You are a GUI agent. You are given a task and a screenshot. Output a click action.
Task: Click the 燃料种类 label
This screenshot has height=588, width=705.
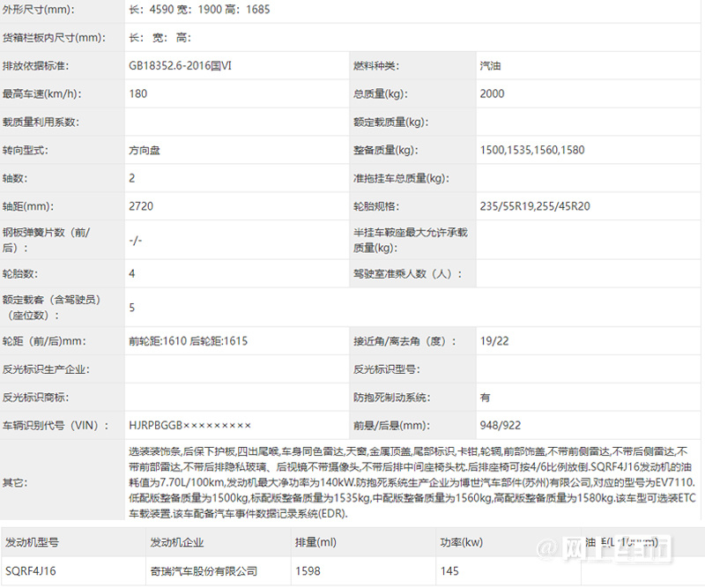pyautogui.click(x=376, y=66)
